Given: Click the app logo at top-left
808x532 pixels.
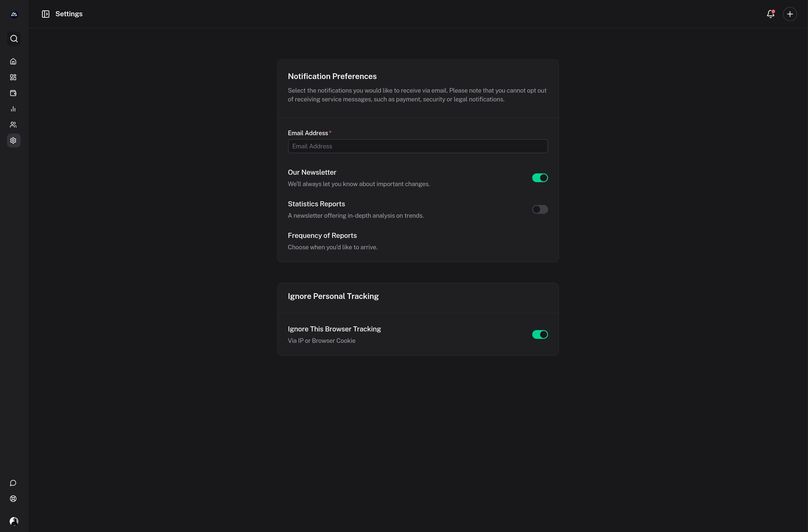Looking at the screenshot, I should (x=14, y=14).
